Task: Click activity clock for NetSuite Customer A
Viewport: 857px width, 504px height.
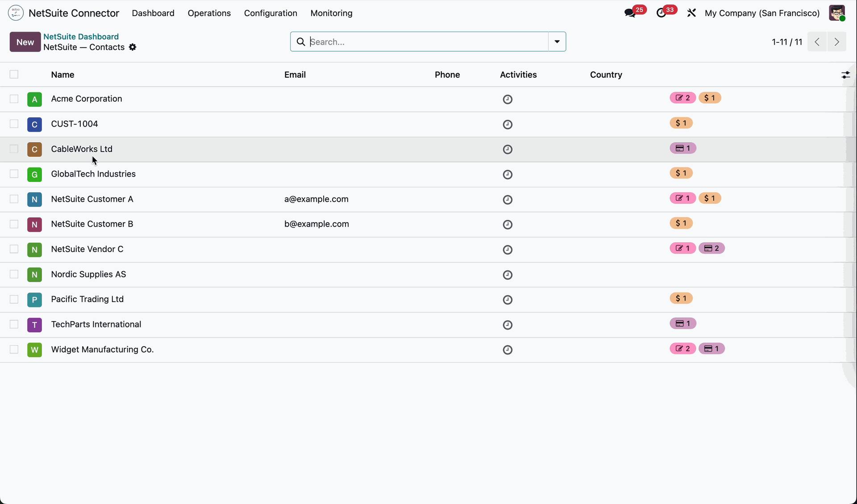Action: coord(508,200)
